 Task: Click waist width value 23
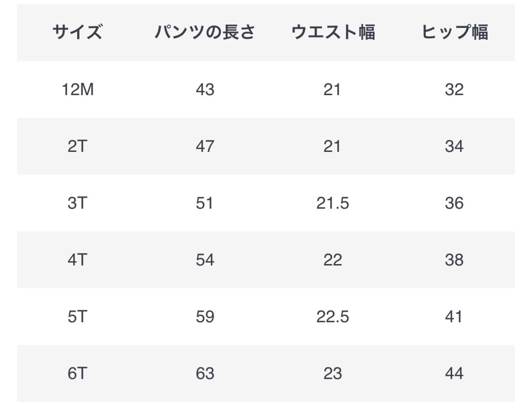point(332,373)
